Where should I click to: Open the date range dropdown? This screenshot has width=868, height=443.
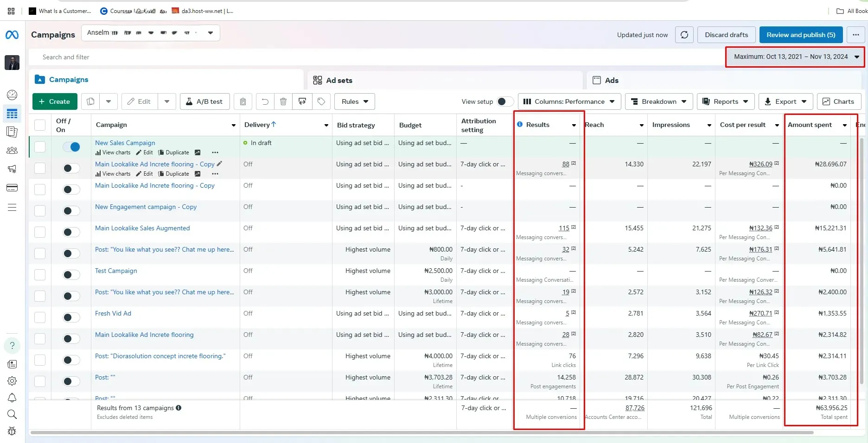(795, 57)
